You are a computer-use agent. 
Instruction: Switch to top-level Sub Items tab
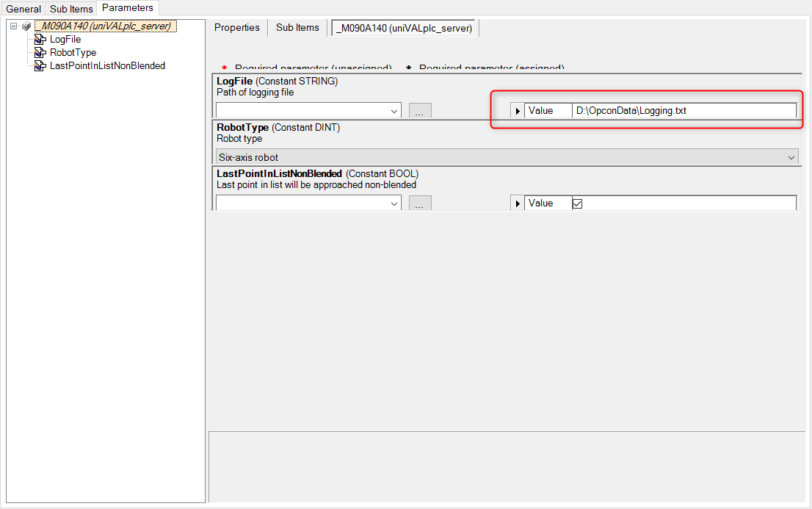(71, 9)
